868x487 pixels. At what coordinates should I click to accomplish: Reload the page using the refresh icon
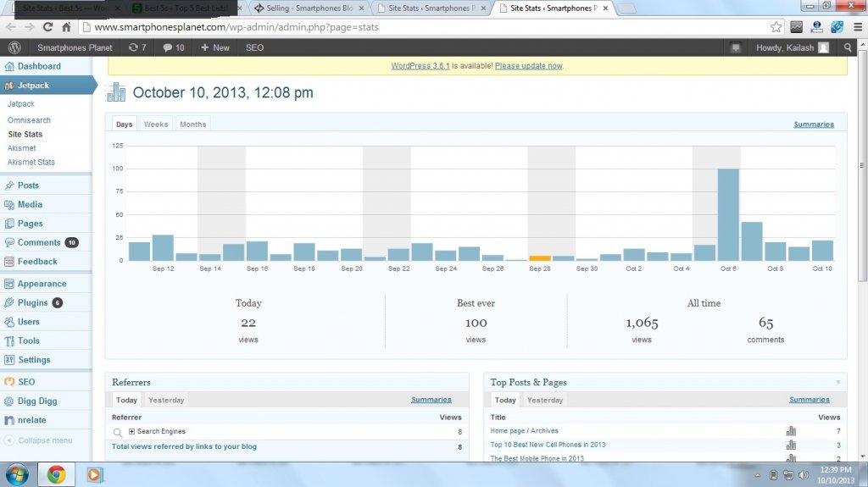click(x=48, y=27)
